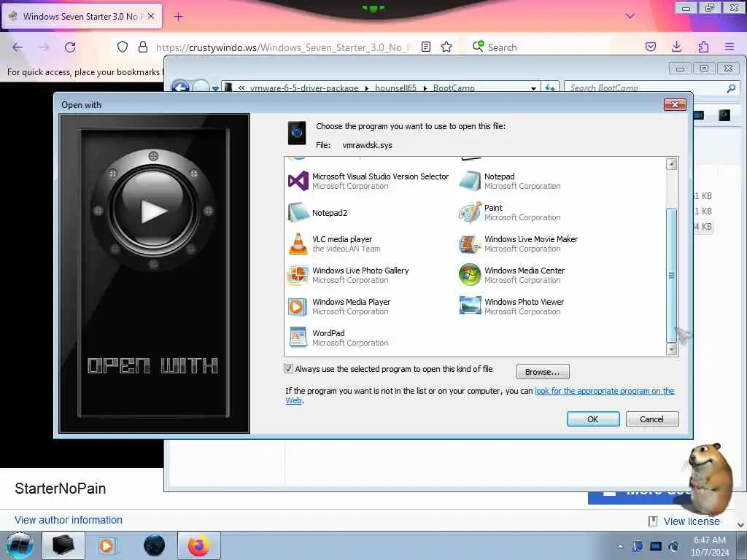The width and height of the screenshot is (747, 560).
Task: Launch media player from taskbar
Action: point(107,545)
